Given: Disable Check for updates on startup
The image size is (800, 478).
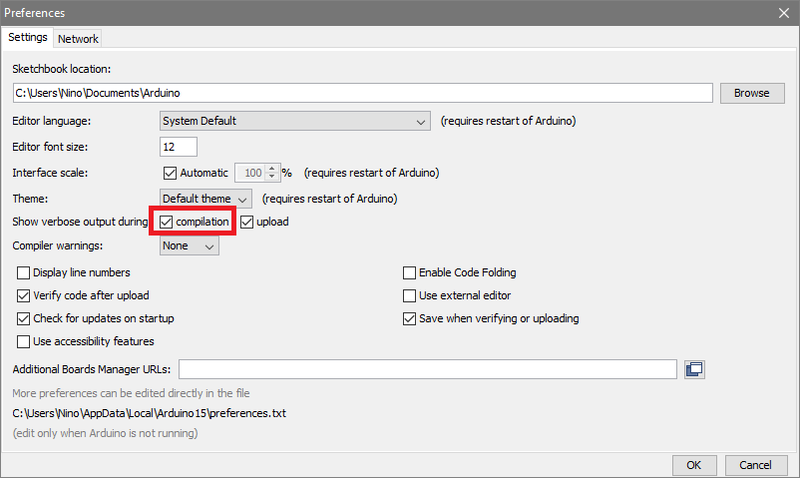Looking at the screenshot, I should [24, 319].
